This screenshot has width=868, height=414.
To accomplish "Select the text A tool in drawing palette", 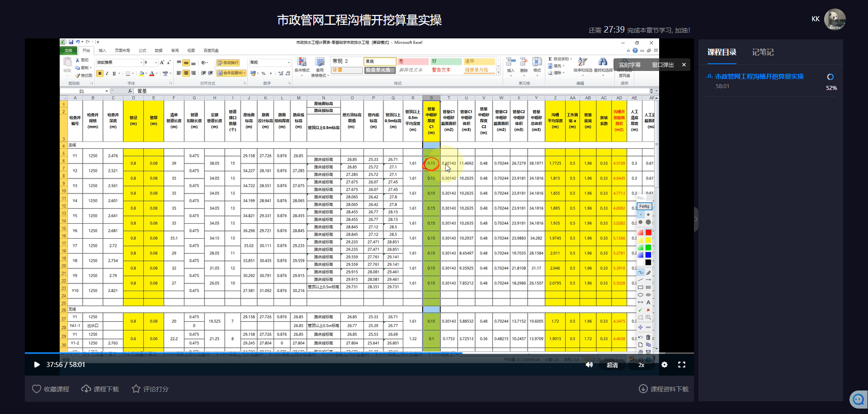I will (648, 302).
